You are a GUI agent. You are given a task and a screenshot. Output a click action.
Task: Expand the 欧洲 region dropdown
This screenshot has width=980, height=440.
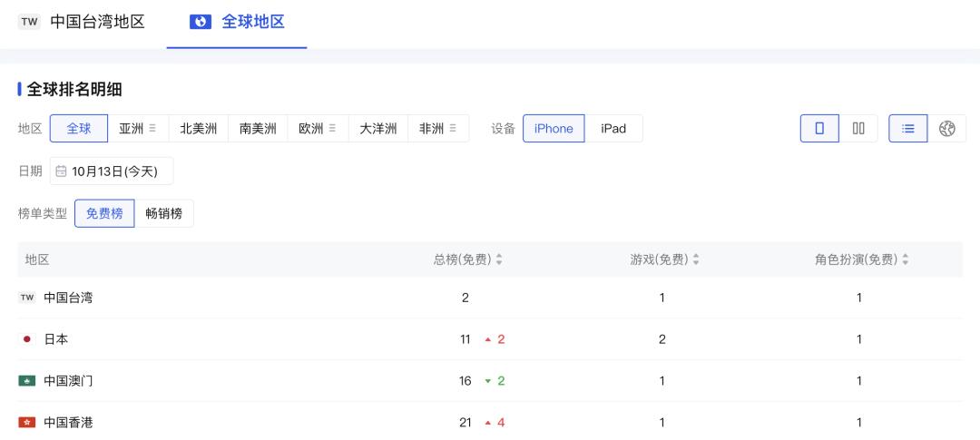332,129
